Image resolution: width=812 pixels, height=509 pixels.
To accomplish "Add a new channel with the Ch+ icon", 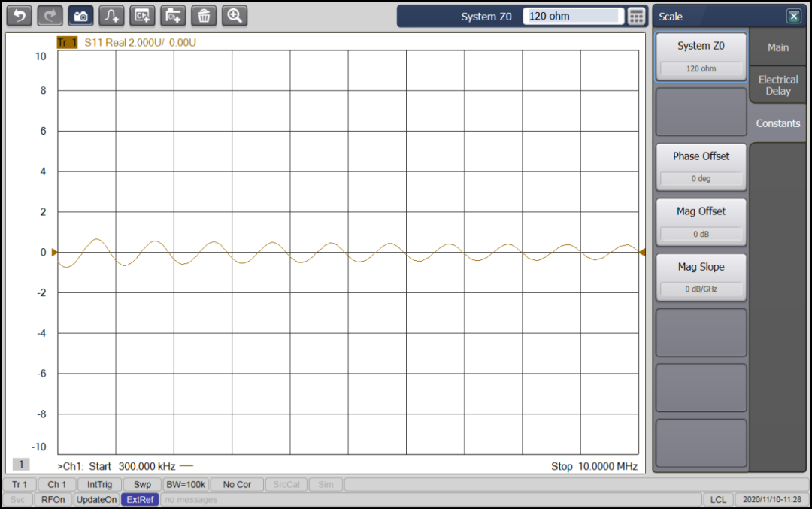I will [142, 15].
